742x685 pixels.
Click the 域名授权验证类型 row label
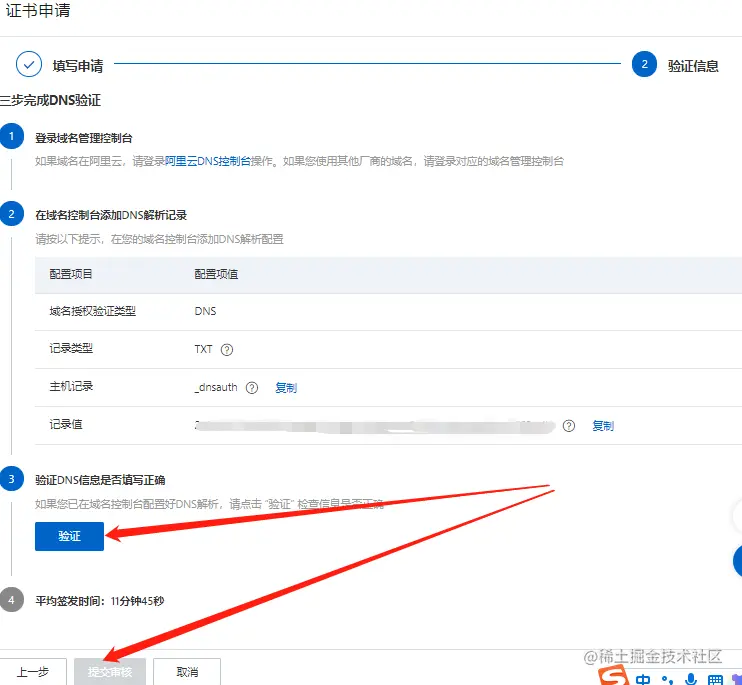click(93, 311)
